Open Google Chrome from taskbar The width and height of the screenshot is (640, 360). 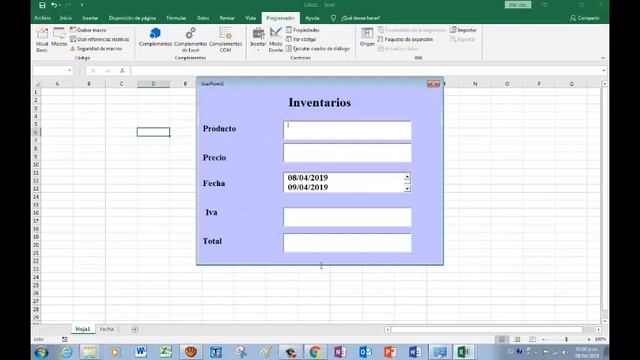pyautogui.click(x=315, y=352)
